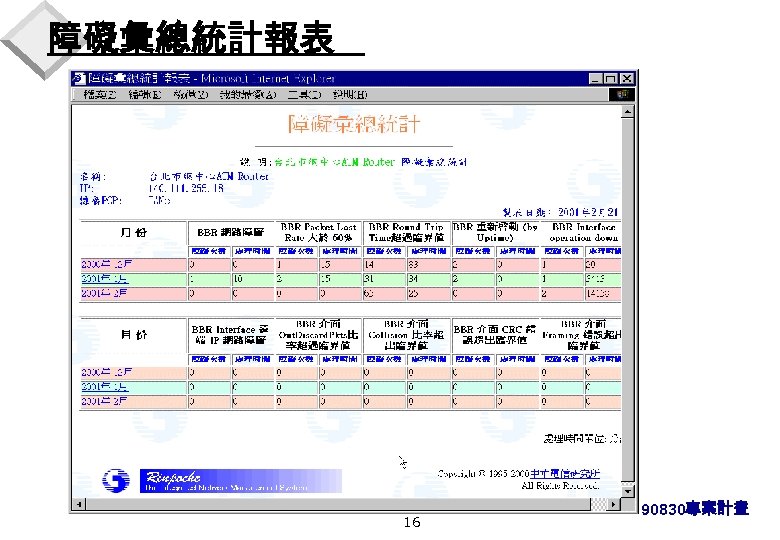Click the BBR Interface operation down header
Screen dimensions: 780x540
[583, 232]
